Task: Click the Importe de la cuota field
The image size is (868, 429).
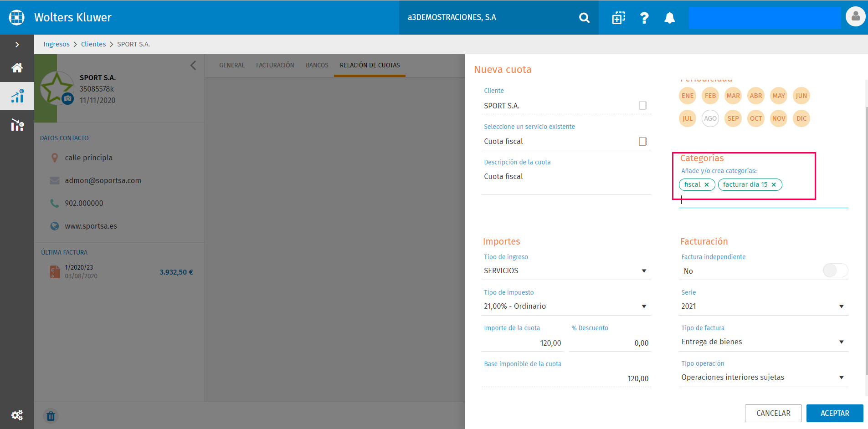Action: 523,343
